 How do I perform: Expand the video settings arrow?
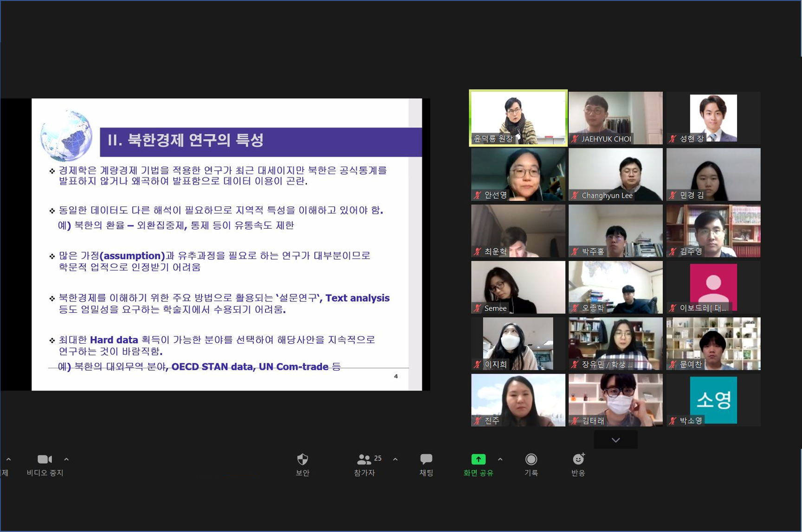click(x=66, y=459)
